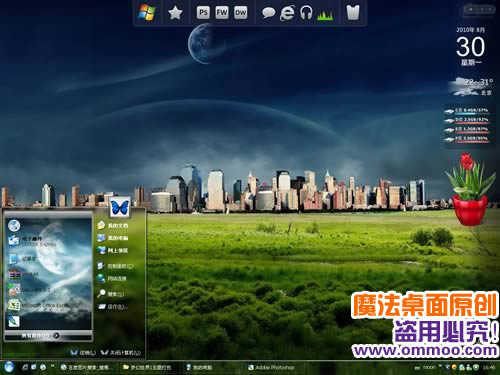Image resolution: width=500 pixels, height=375 pixels.
Task: Click the red tulip flowerpot desktop gadget
Action: 470,189
